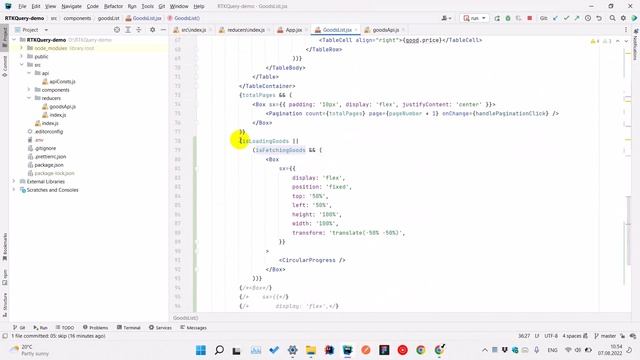Screen dimensions: 640x360
Task: Open the Refactor menu
Action: point(113,7)
